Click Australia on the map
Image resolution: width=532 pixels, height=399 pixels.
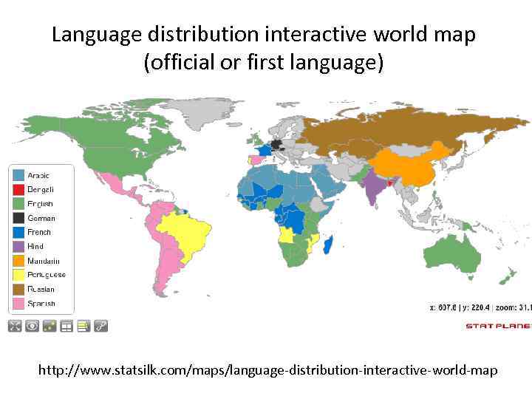(451, 254)
